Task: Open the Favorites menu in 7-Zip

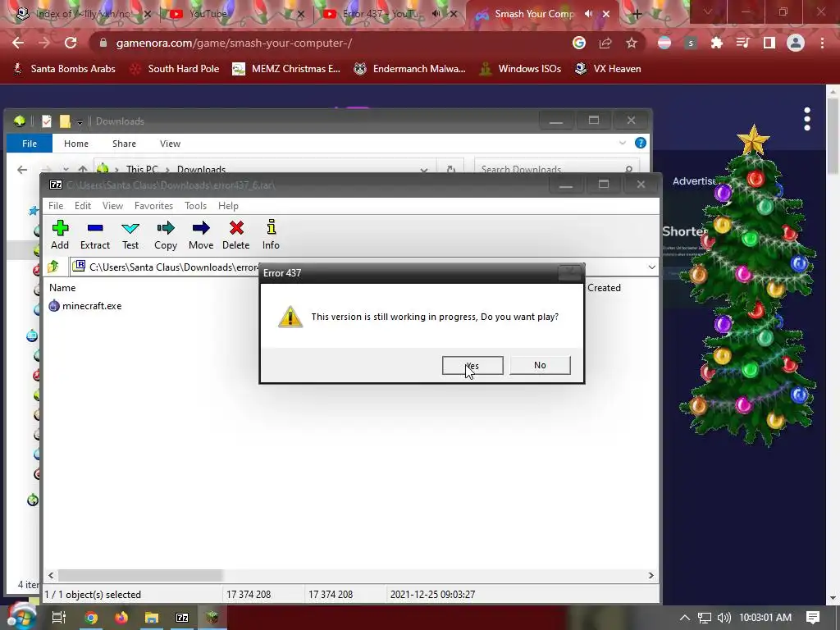Action: click(x=153, y=206)
